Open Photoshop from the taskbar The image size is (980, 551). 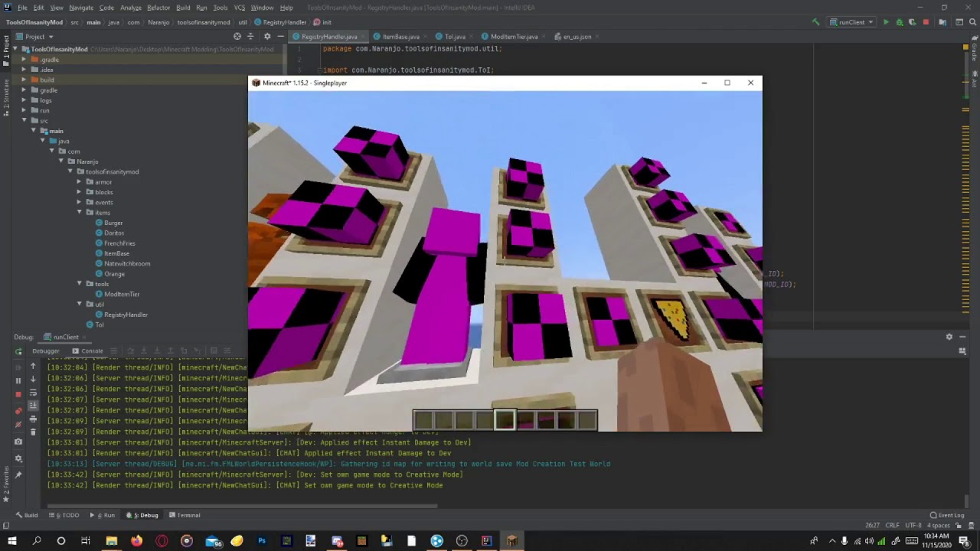[x=262, y=541]
